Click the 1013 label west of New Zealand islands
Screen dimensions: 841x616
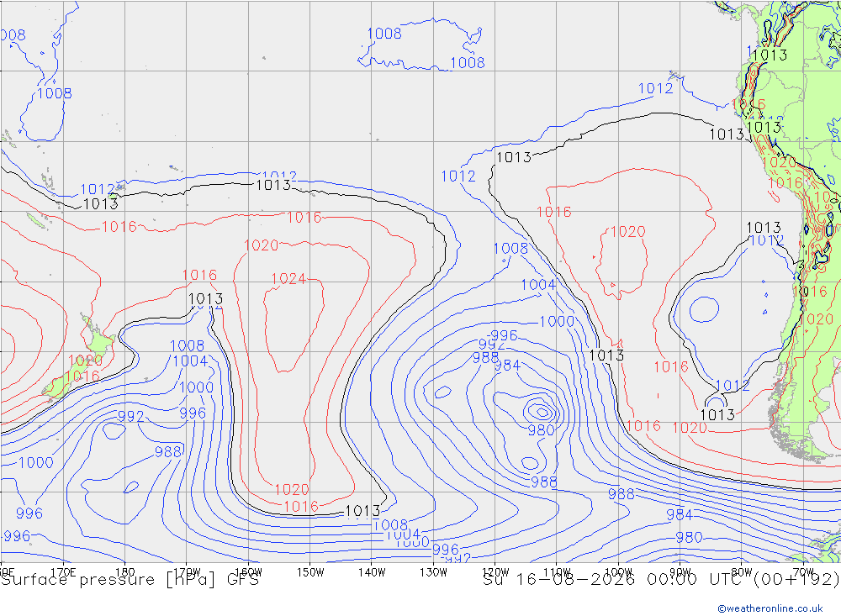click(100, 203)
